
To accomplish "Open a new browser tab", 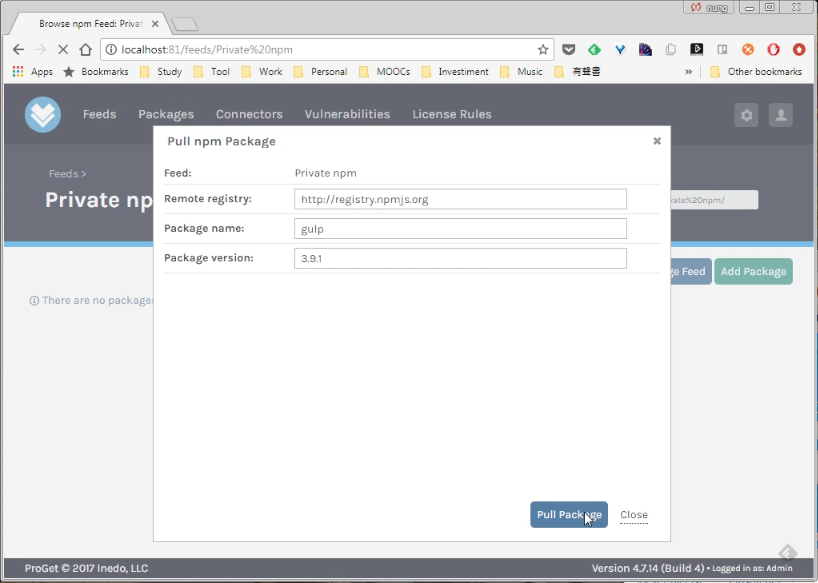I will (x=185, y=24).
